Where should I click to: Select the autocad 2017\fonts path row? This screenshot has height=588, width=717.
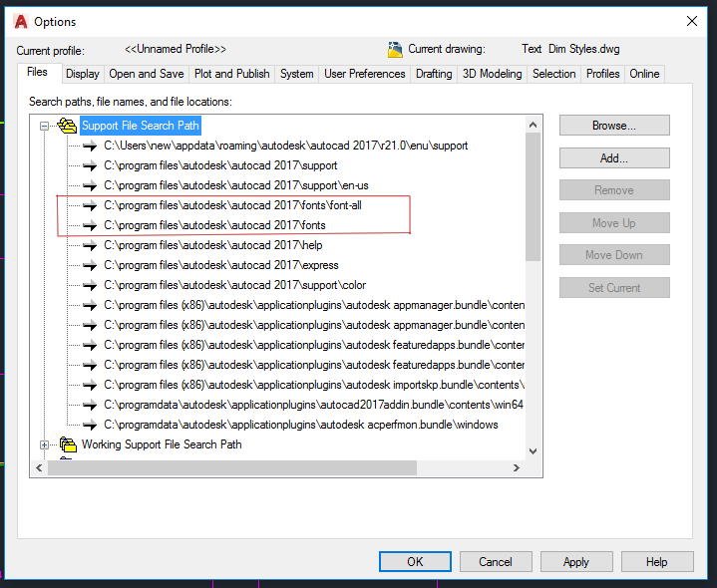pyautogui.click(x=214, y=225)
